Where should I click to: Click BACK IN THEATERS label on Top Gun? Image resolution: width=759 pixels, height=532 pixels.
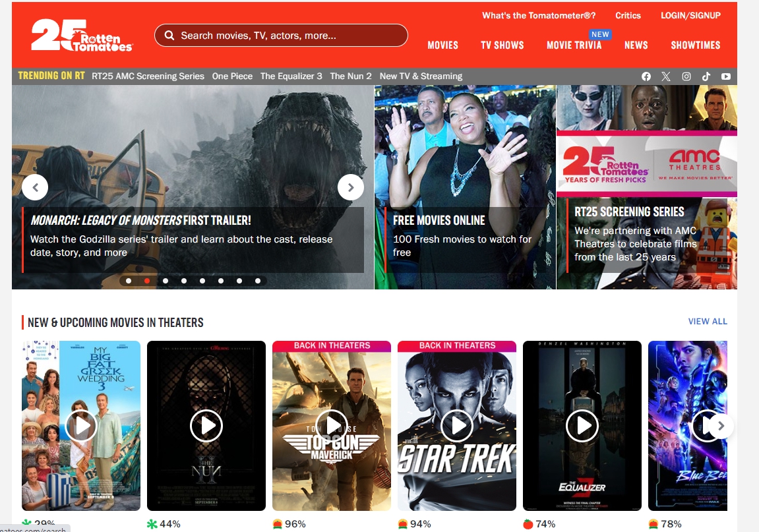(x=332, y=345)
